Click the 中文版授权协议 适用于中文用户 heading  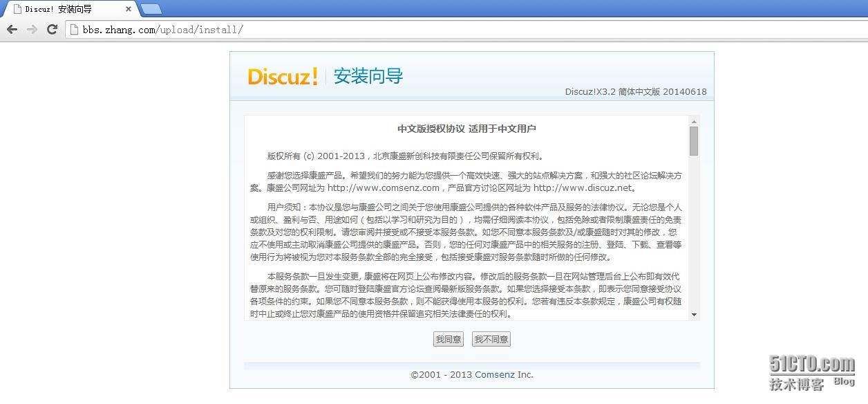click(x=466, y=129)
